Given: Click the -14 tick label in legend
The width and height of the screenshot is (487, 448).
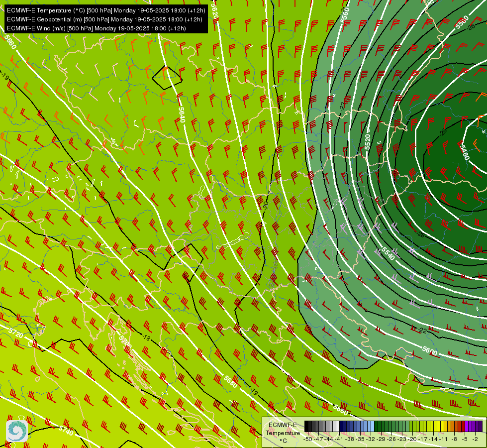Looking at the screenshot, I should point(434,439).
